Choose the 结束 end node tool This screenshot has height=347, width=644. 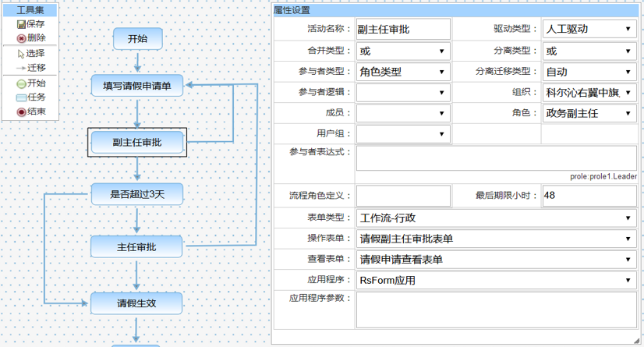(x=30, y=112)
